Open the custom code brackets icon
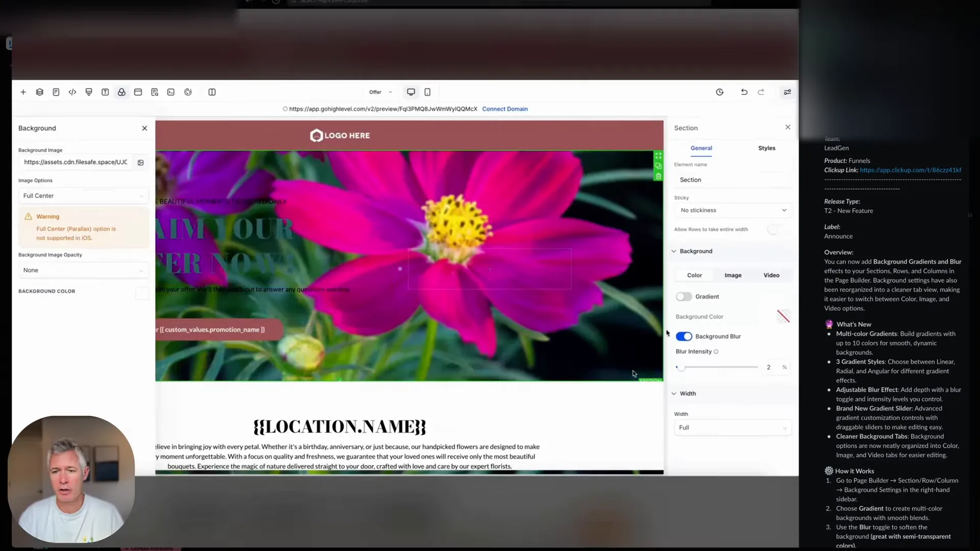 click(72, 92)
